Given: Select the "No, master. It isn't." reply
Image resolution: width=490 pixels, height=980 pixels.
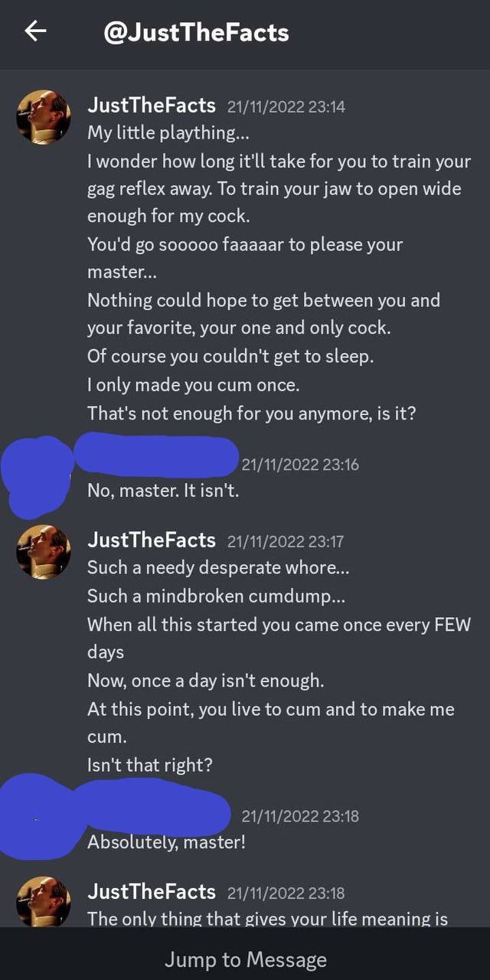Looking at the screenshot, I should [x=163, y=491].
